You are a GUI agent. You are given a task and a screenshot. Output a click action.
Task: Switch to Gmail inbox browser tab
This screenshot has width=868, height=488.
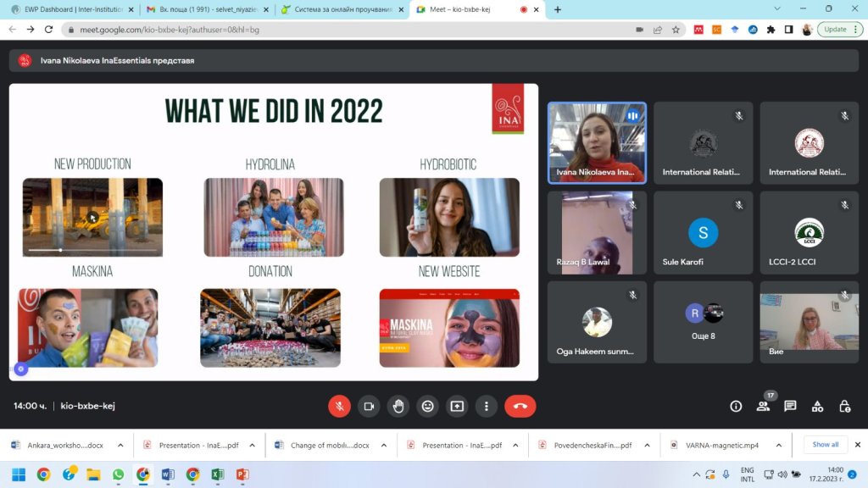click(207, 9)
